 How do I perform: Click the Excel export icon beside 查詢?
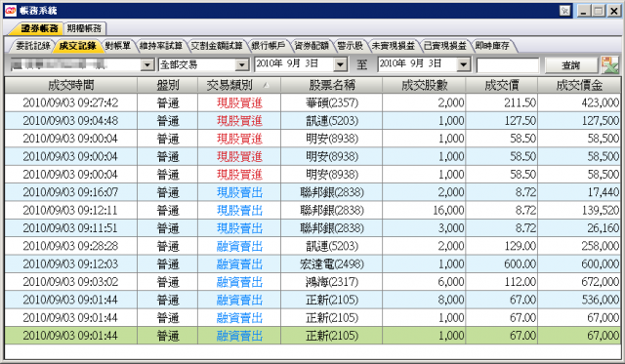pos(610,64)
